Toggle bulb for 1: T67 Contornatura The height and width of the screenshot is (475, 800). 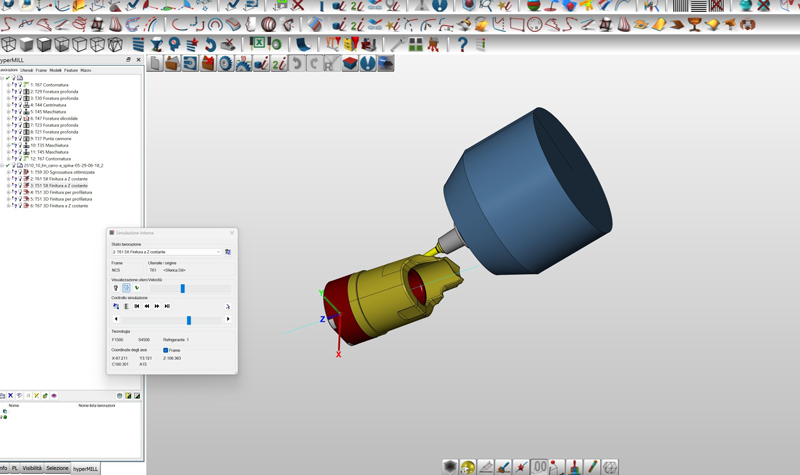pos(20,85)
